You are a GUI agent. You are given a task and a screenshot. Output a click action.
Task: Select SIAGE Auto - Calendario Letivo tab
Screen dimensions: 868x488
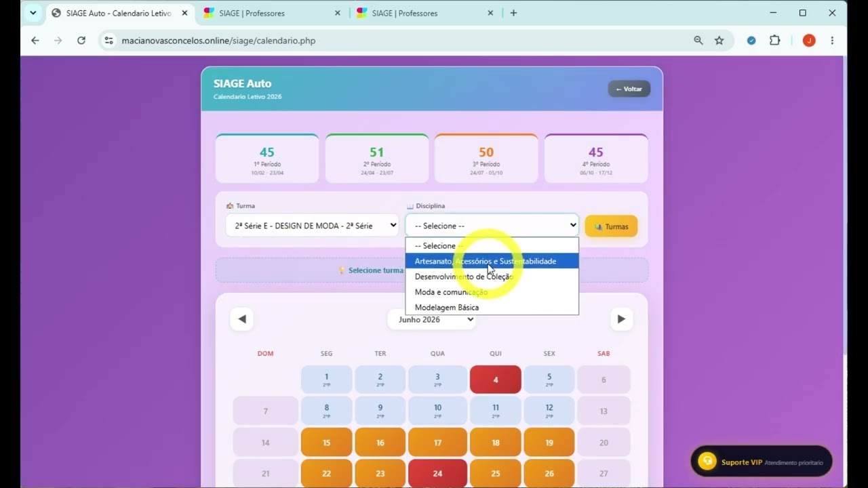click(120, 13)
